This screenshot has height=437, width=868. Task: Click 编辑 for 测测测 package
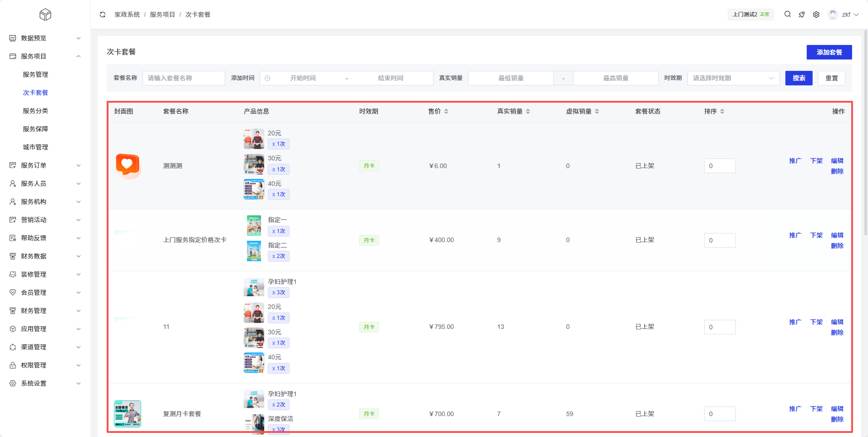click(837, 161)
